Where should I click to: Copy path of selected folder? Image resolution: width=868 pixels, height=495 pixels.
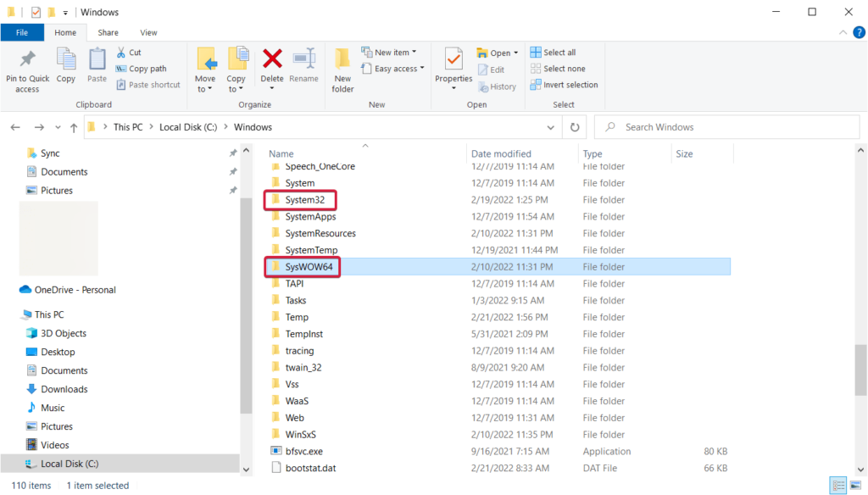[x=142, y=69]
